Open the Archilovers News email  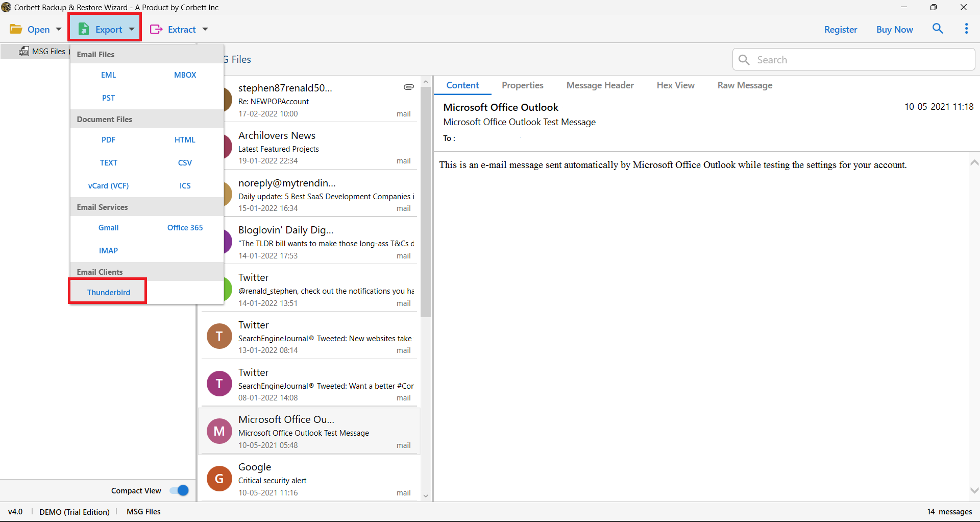coord(321,147)
